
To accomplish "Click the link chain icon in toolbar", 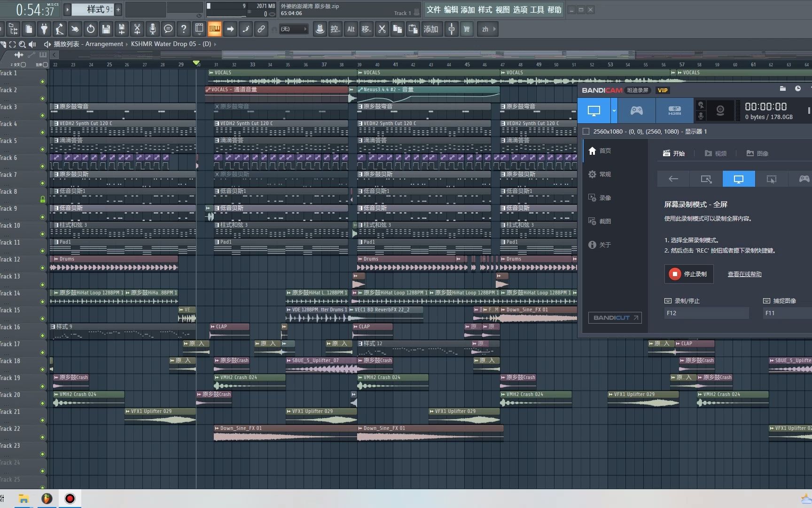I will click(x=261, y=29).
